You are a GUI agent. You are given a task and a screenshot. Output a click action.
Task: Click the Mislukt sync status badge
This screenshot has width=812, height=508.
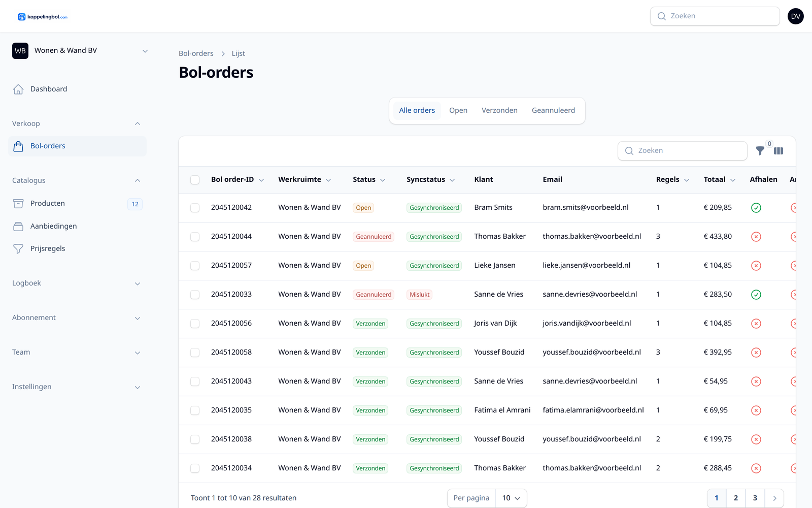(420, 295)
